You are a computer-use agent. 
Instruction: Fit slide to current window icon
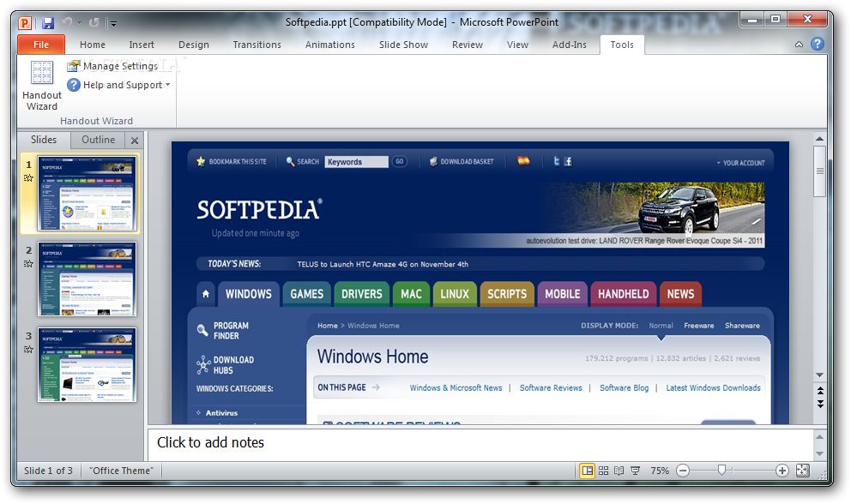click(802, 471)
